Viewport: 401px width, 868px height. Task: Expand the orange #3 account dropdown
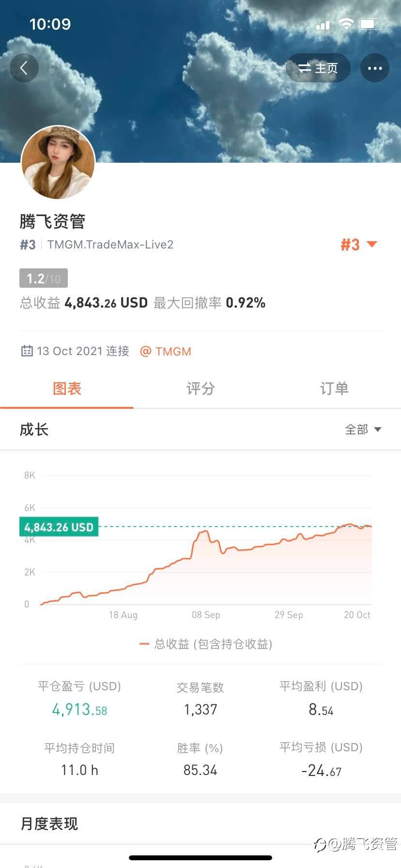358,245
